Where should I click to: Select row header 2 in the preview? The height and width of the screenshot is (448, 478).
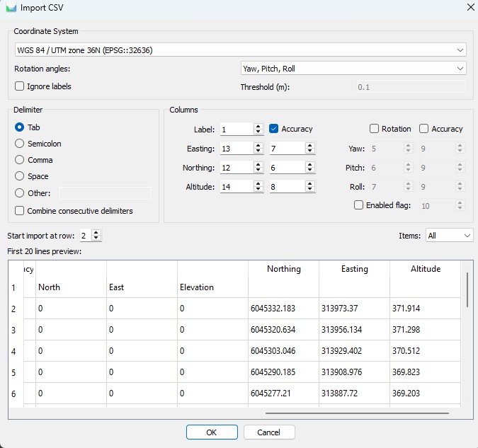coord(16,309)
